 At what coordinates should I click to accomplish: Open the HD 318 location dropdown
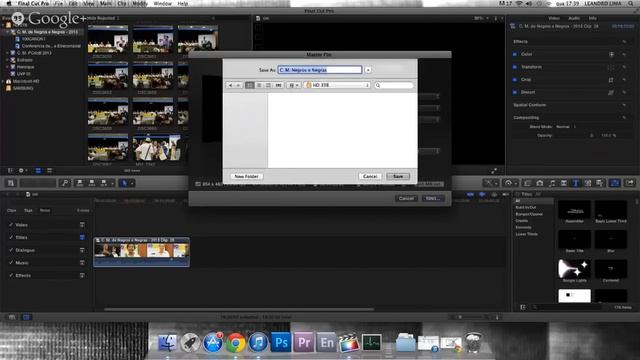click(x=338, y=85)
